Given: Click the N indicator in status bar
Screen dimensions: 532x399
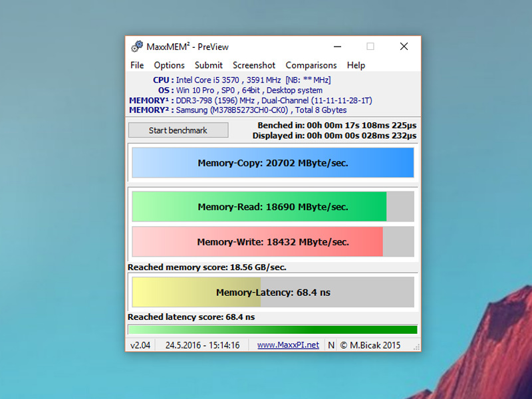Looking at the screenshot, I should [x=331, y=345].
